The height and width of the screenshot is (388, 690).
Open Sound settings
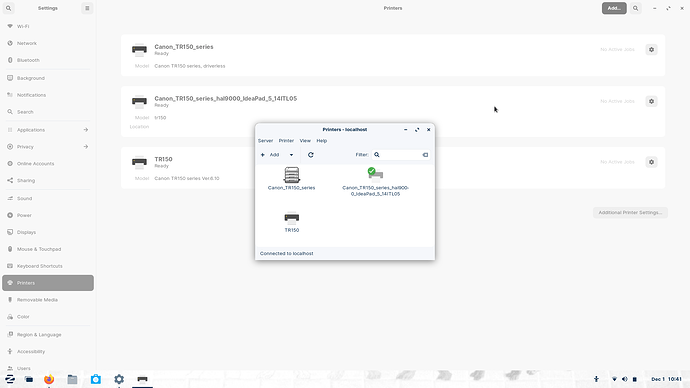[x=48, y=198]
